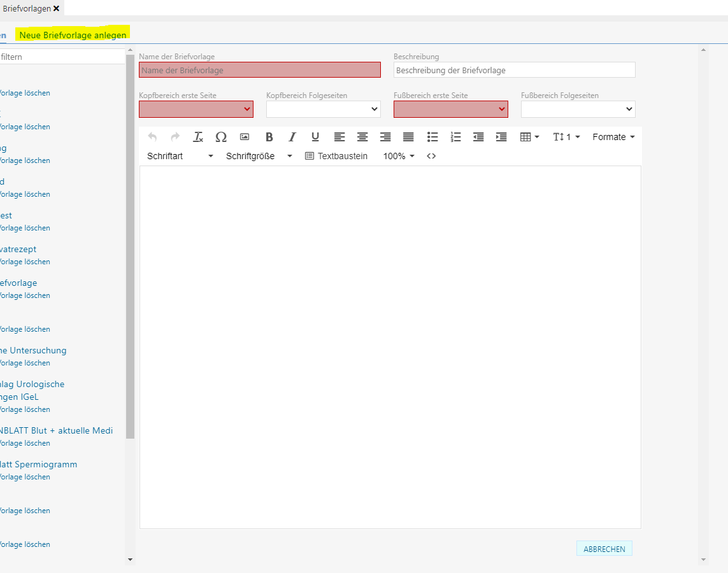Open the Schriftart font dropdown

(x=180, y=156)
